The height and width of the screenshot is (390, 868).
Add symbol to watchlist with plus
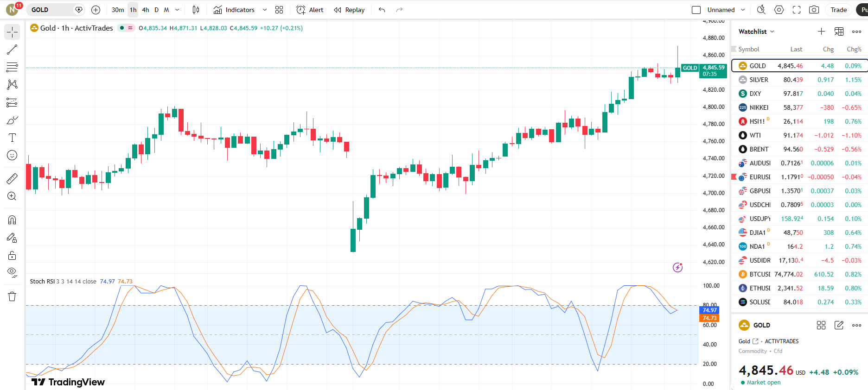pyautogui.click(x=821, y=31)
